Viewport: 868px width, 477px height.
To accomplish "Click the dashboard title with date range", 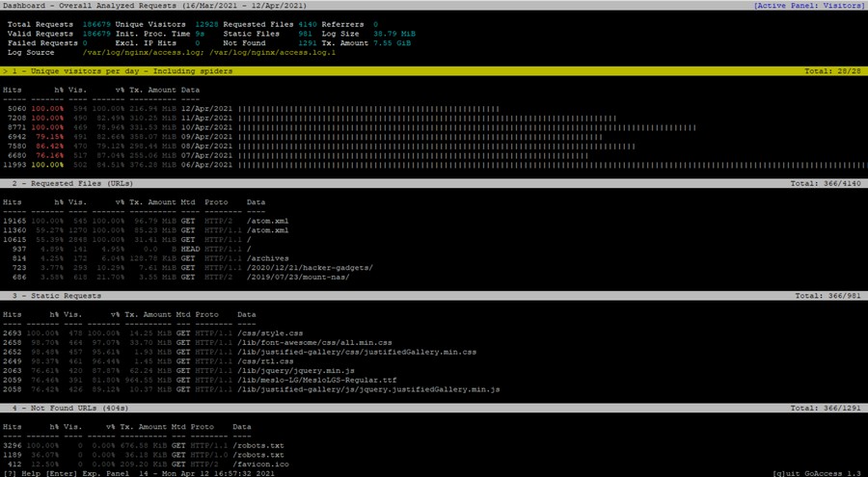I will click(154, 6).
